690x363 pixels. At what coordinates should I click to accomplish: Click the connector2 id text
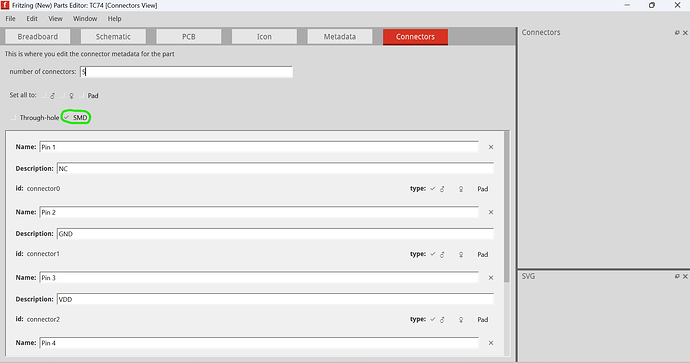click(x=43, y=319)
